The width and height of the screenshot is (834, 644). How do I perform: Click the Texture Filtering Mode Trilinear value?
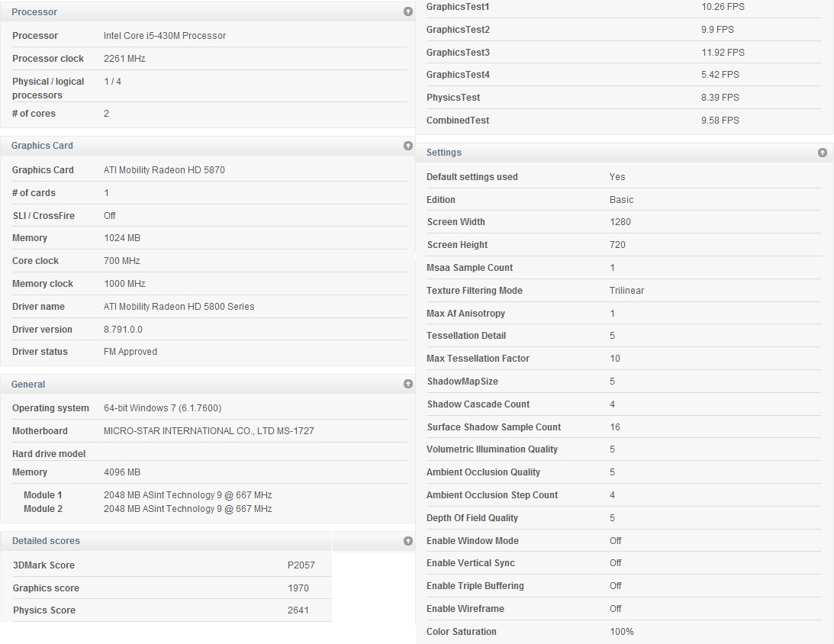coord(626,291)
